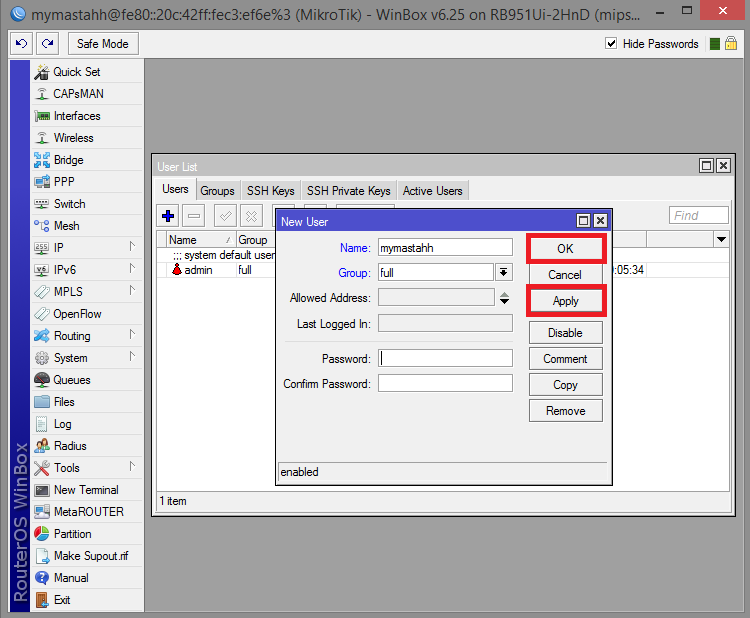Expand the Tools submenu
This screenshot has height=618, width=750.
pyautogui.click(x=132, y=467)
